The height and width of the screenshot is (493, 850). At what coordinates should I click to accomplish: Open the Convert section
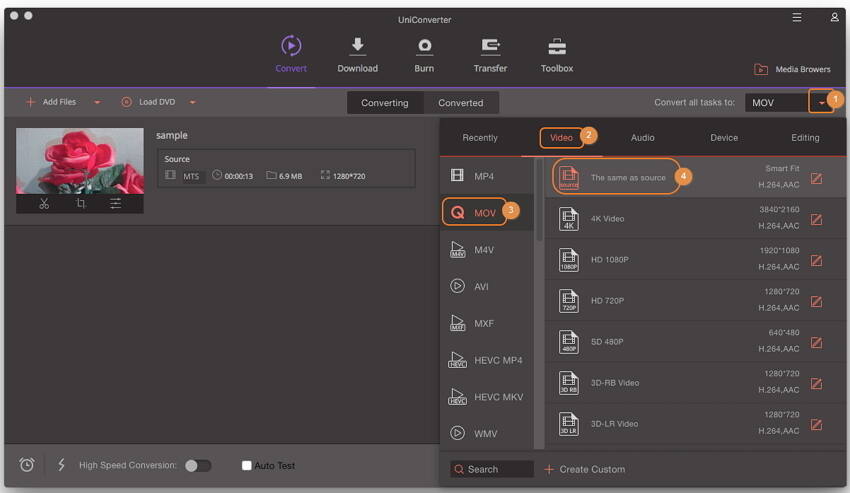[x=291, y=54]
